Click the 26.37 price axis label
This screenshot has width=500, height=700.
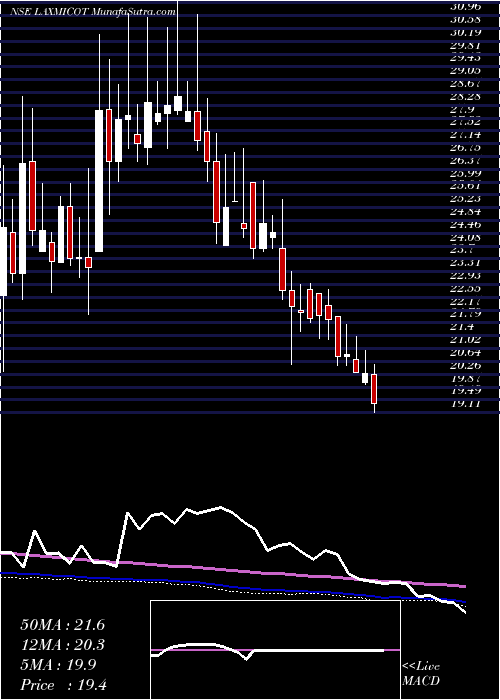point(465,161)
